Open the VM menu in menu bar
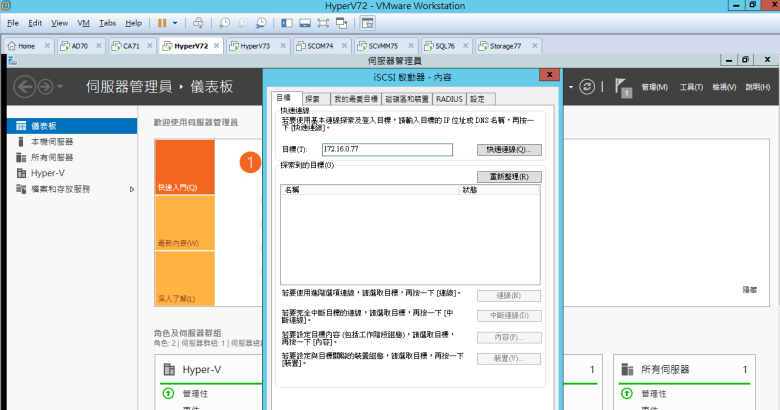 point(85,22)
